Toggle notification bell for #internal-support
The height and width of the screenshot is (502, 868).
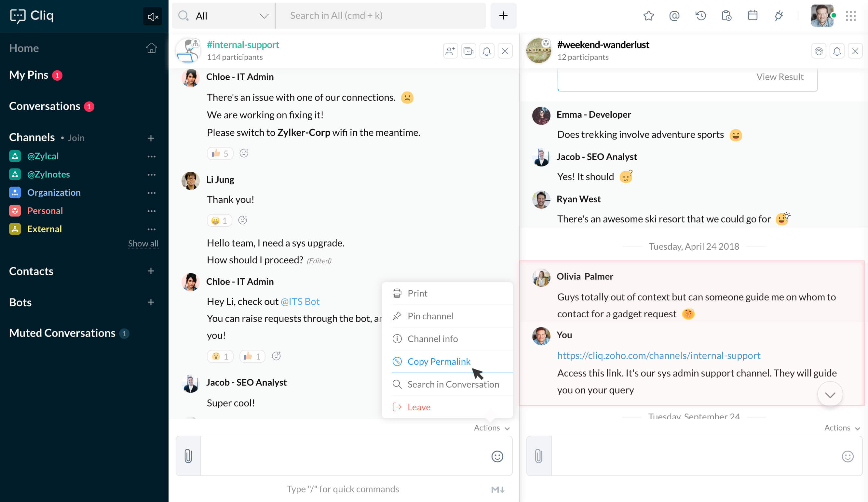coord(486,51)
